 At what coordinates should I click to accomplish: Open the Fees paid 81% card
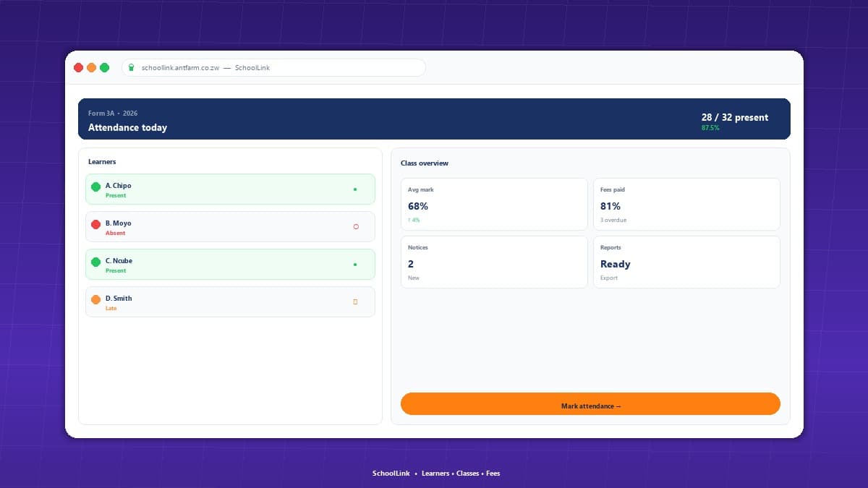(x=686, y=205)
